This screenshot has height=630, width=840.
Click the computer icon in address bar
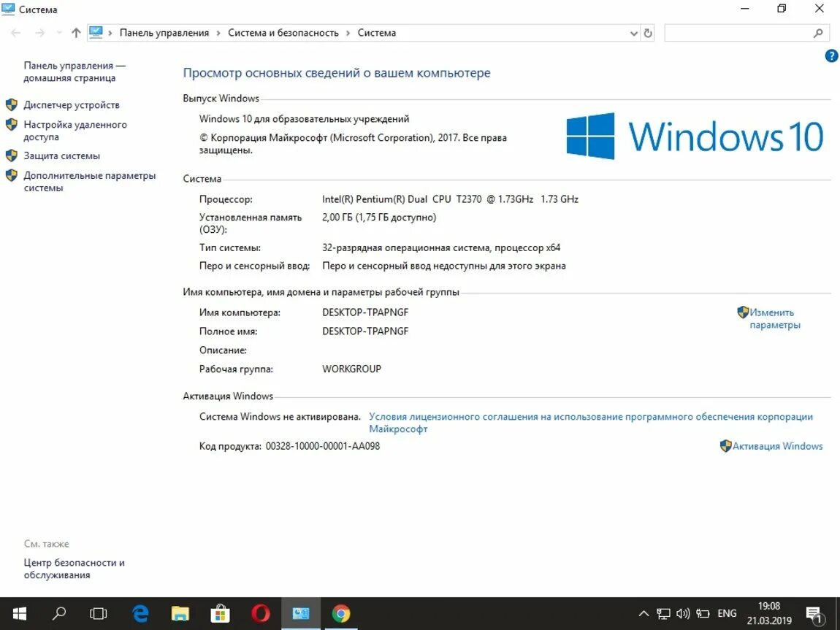[96, 33]
